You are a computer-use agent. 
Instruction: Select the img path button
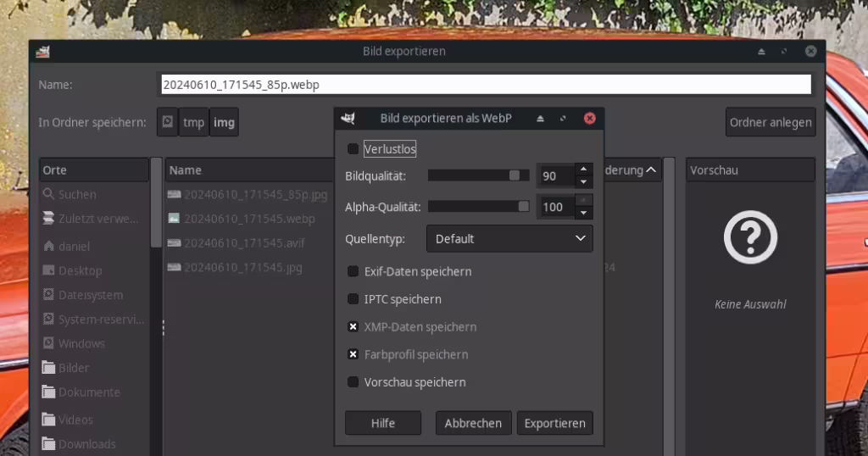pos(224,122)
